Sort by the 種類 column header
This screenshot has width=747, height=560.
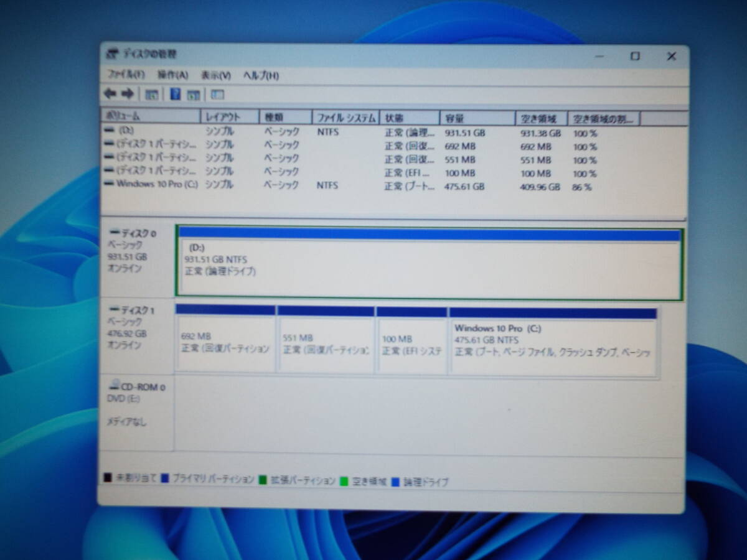point(285,117)
